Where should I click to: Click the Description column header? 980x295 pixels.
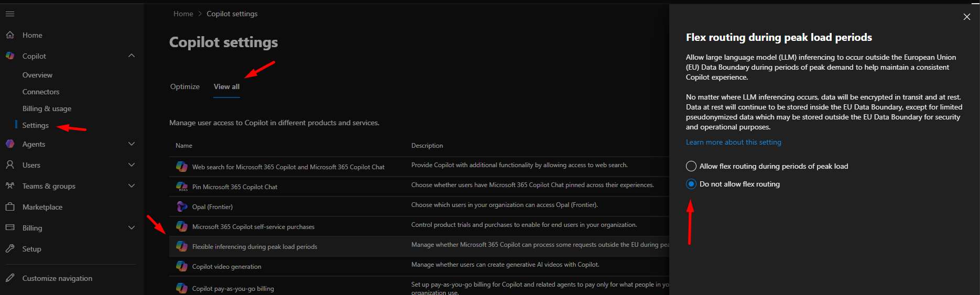click(x=427, y=146)
